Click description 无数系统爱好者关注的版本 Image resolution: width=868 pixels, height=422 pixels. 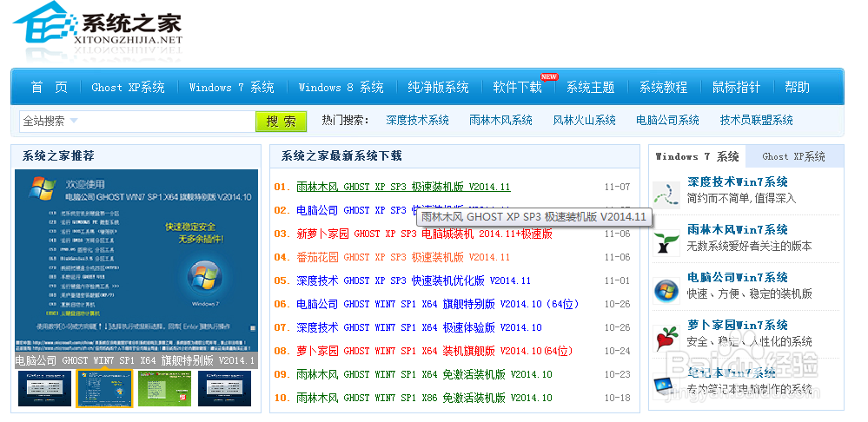pyautogui.click(x=750, y=246)
